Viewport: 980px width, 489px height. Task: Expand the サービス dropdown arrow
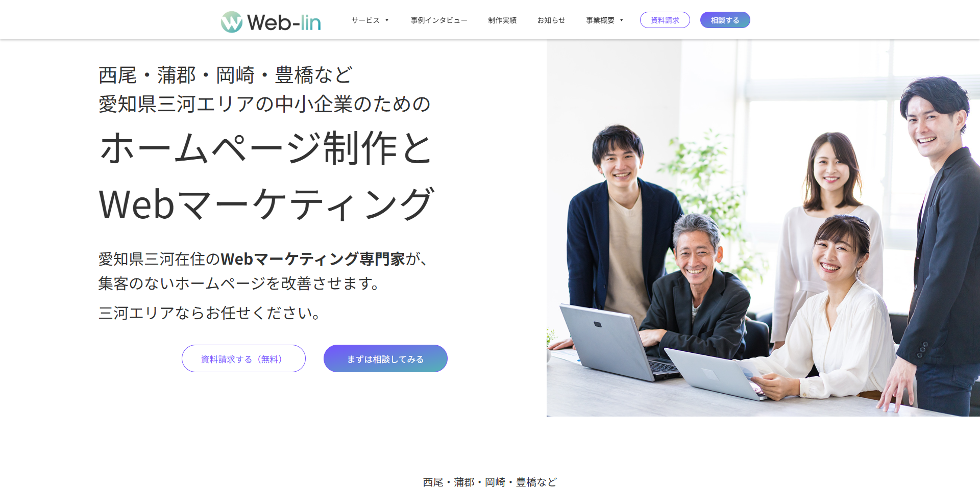click(x=387, y=20)
